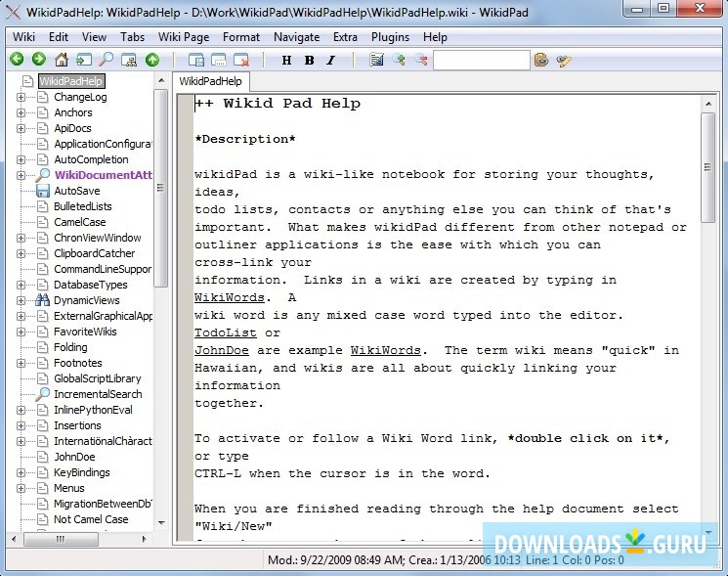The width and height of the screenshot is (728, 576).
Task: Open the View menu
Action: (x=94, y=37)
